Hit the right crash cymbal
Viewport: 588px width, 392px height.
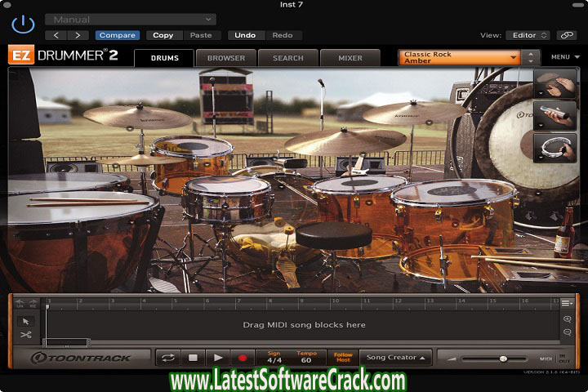tap(413, 113)
